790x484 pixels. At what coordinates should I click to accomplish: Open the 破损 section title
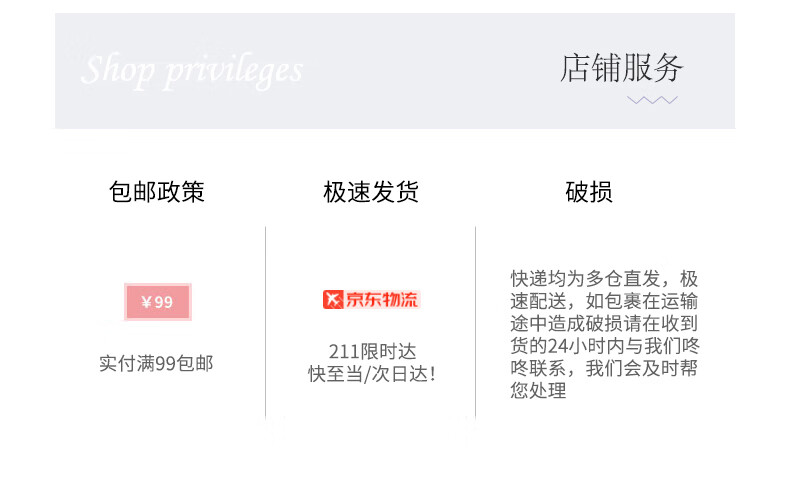tap(588, 192)
